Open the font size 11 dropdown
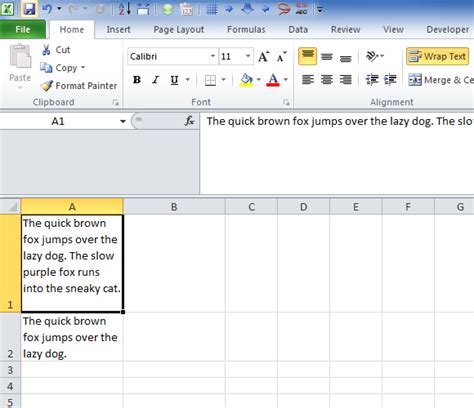 click(248, 56)
